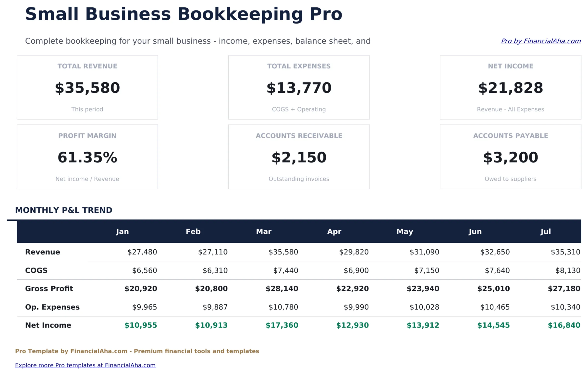Click the Jan column header
The width and height of the screenshot is (588, 375).
(x=122, y=231)
